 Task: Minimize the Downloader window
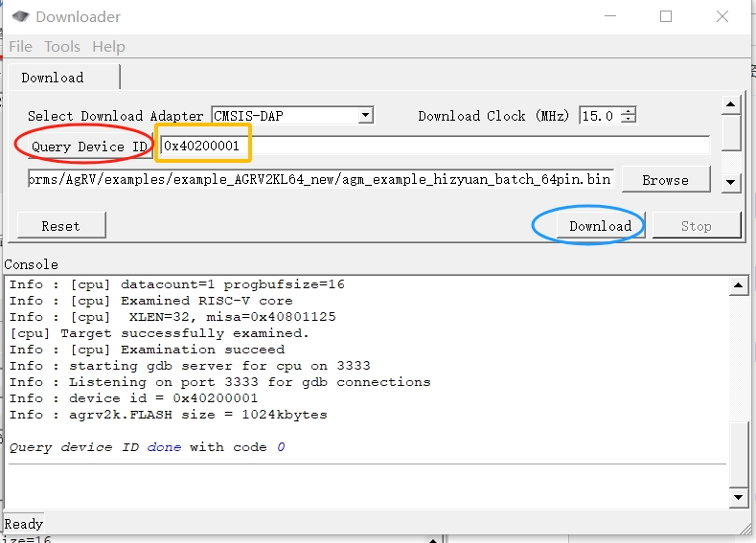[x=610, y=16]
